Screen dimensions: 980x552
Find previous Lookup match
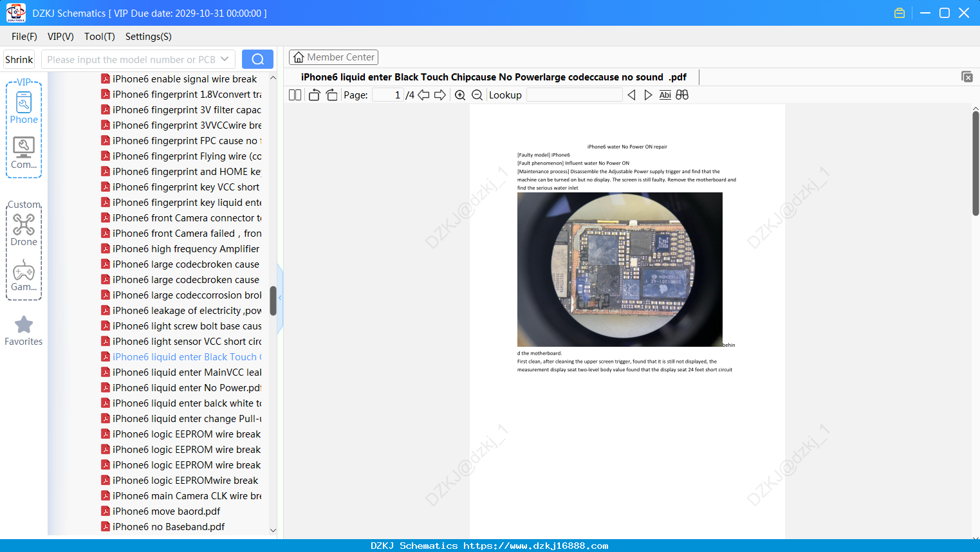tap(631, 95)
